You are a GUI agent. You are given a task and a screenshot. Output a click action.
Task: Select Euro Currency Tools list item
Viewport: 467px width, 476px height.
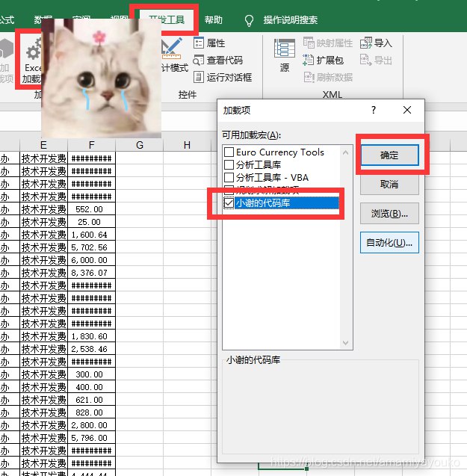[280, 152]
